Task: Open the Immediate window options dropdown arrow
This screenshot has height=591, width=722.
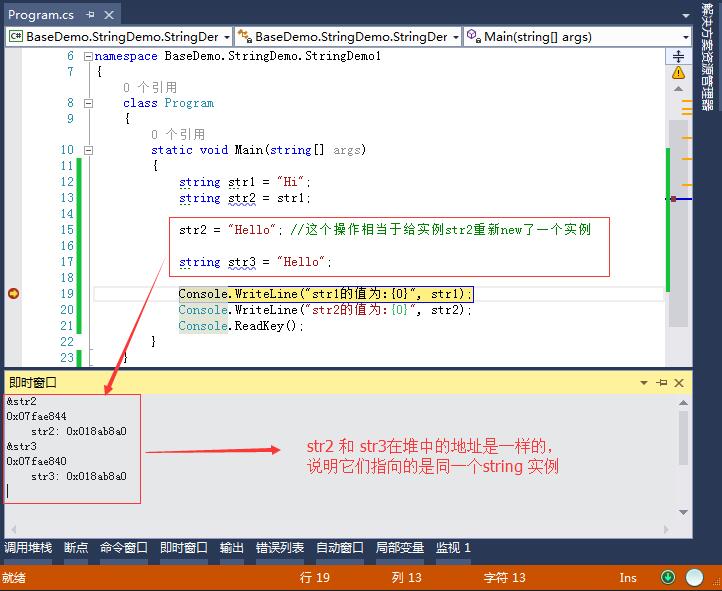Action: click(x=644, y=383)
